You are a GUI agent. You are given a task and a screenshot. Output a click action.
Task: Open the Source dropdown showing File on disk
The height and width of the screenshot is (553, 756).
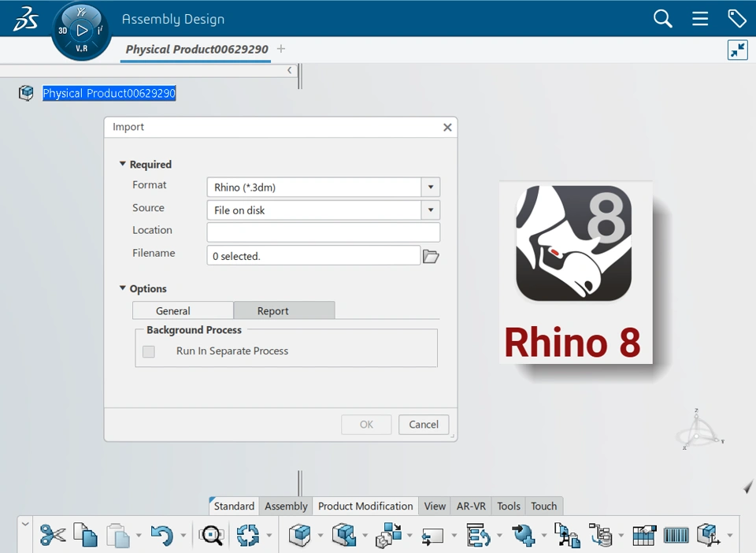tap(431, 210)
